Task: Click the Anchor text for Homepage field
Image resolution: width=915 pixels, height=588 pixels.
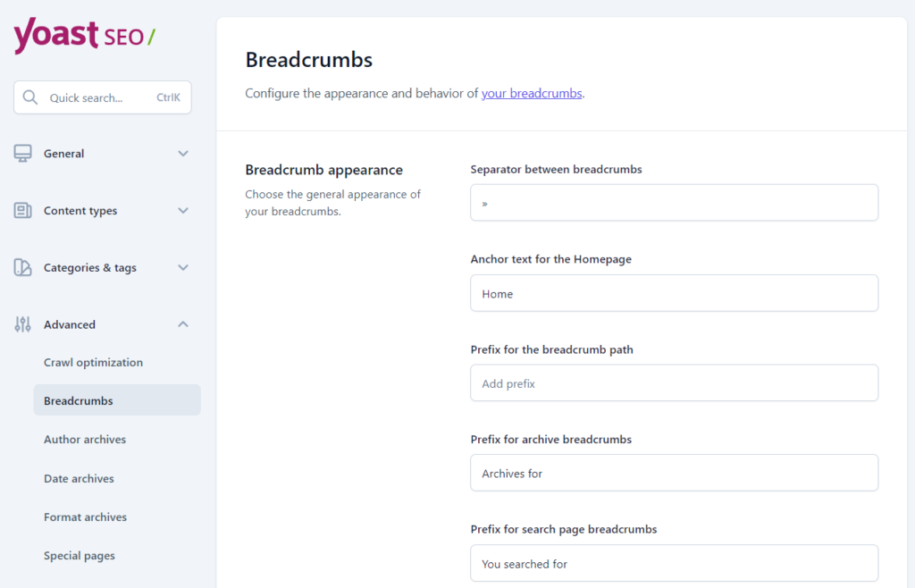Action: [674, 293]
